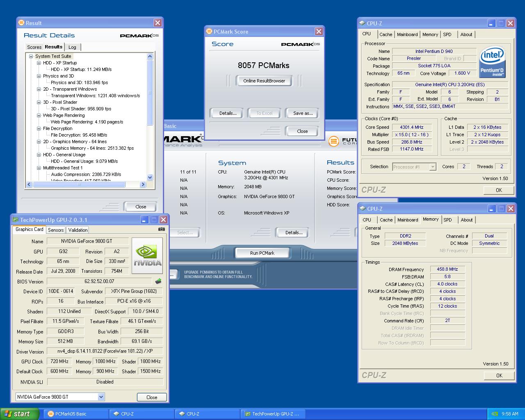Open the Processor #1 selection dropdown

(433, 167)
